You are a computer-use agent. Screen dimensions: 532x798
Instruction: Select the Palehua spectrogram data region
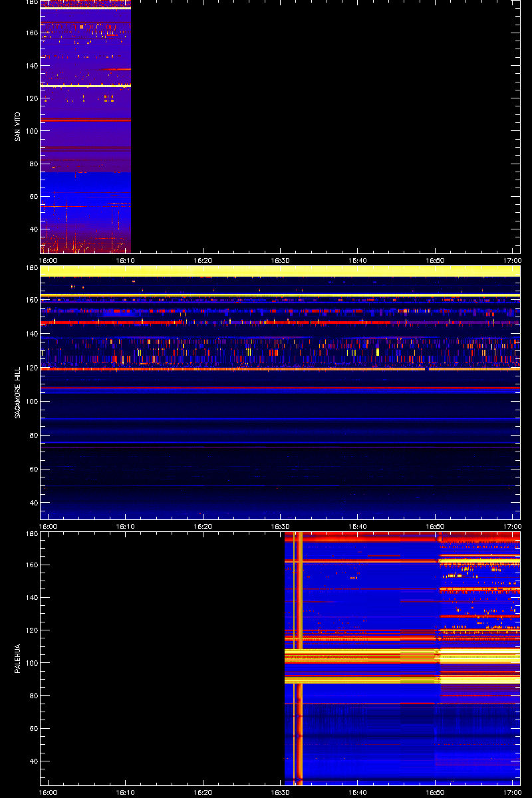pos(402,658)
